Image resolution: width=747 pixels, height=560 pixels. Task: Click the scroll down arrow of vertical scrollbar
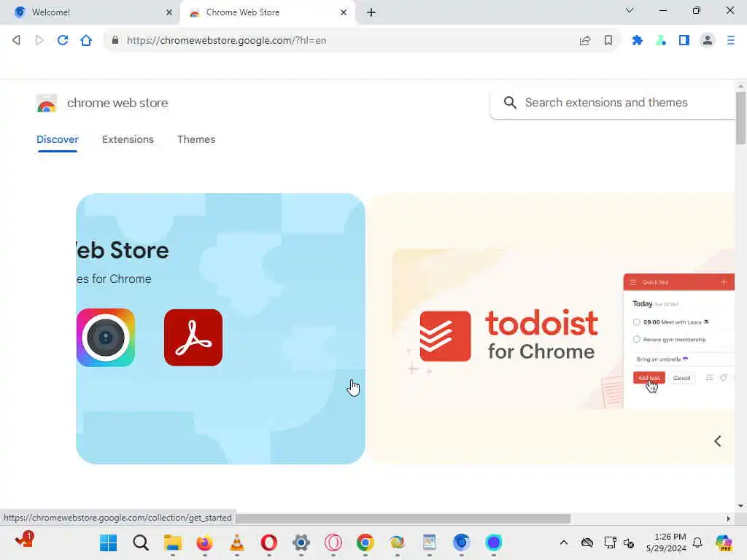pos(740,506)
